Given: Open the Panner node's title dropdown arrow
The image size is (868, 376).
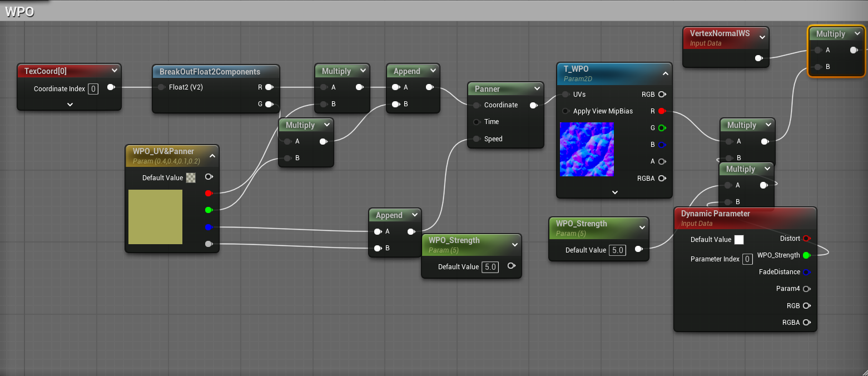Looking at the screenshot, I should pos(537,89).
